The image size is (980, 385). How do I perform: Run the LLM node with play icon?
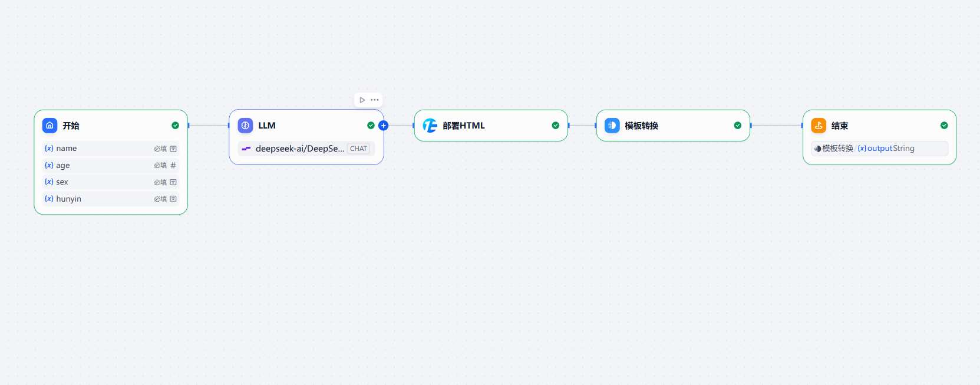[x=362, y=100]
